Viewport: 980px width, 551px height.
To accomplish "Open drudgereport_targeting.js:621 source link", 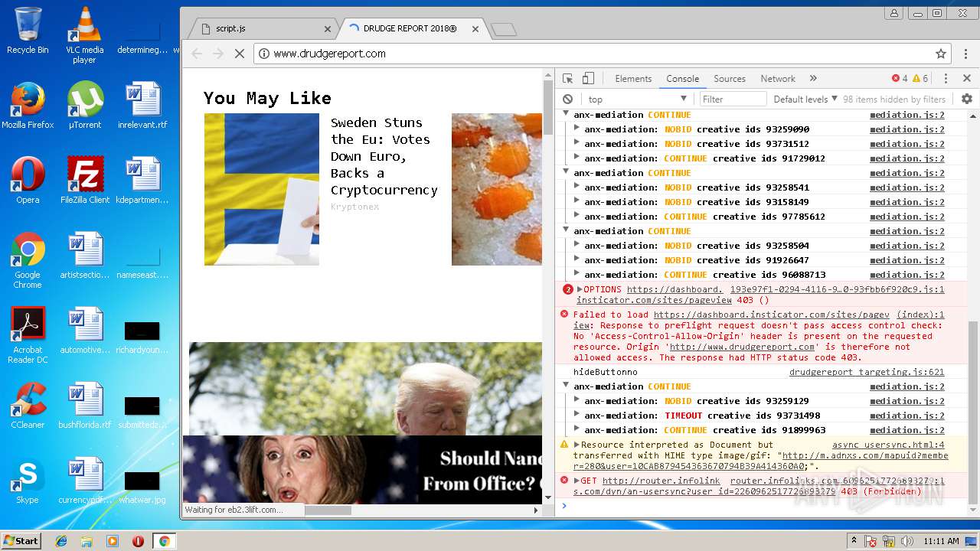I will point(867,372).
